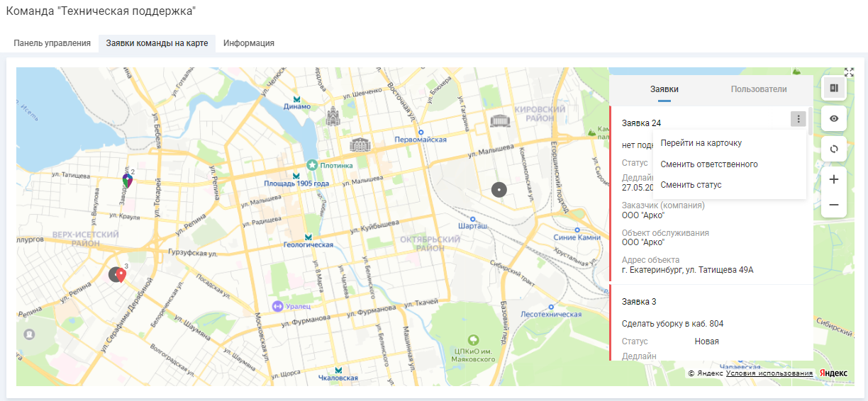The image size is (868, 401).
Task: Click the gray circle marker near Шарташ
Action: (x=499, y=190)
